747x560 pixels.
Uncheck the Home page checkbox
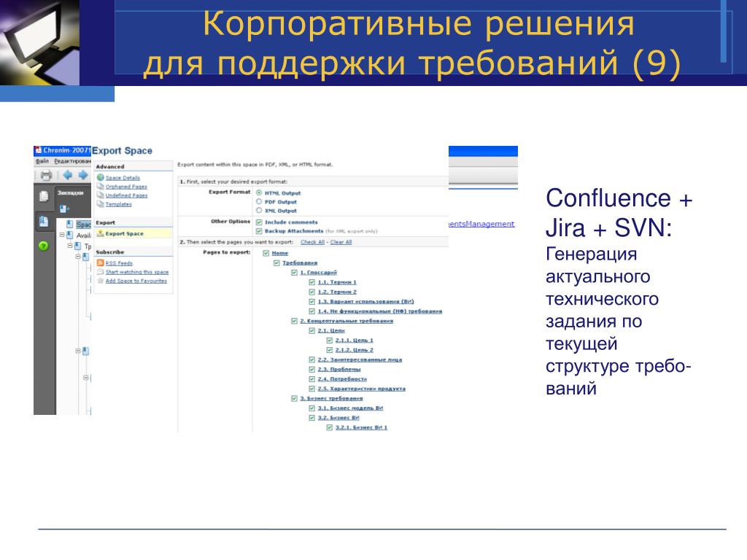click(266, 253)
